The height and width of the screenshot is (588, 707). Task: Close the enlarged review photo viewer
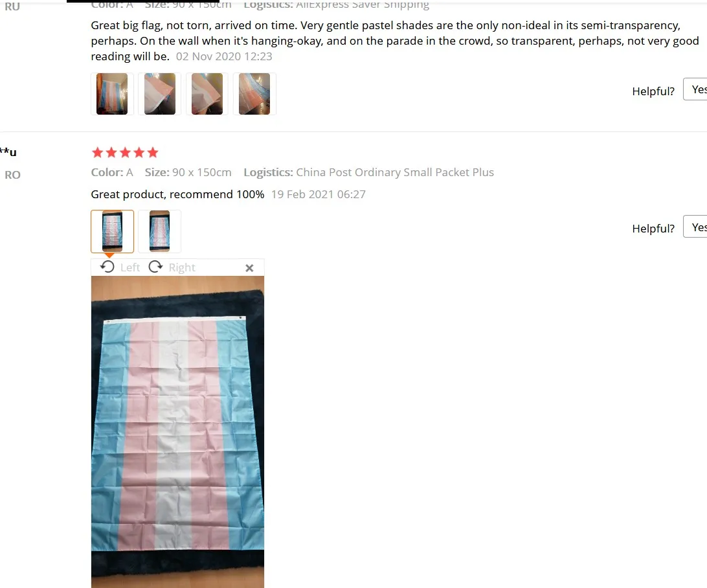tap(249, 268)
